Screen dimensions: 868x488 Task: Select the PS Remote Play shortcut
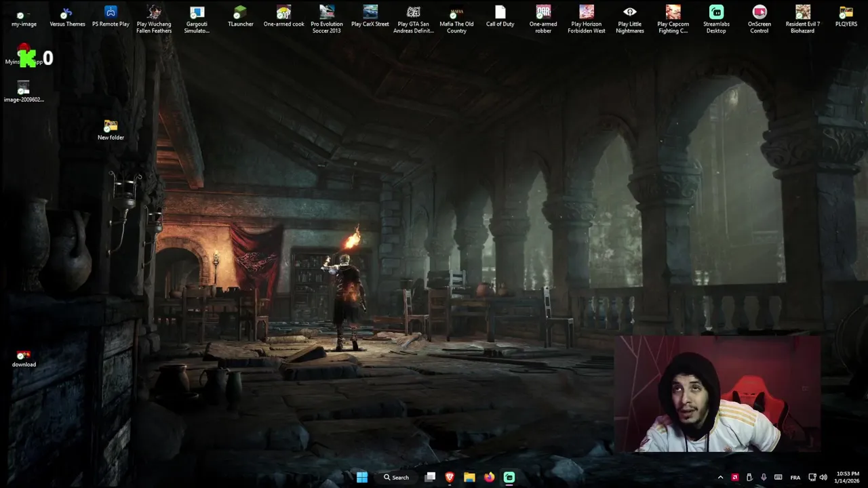pyautogui.click(x=111, y=18)
